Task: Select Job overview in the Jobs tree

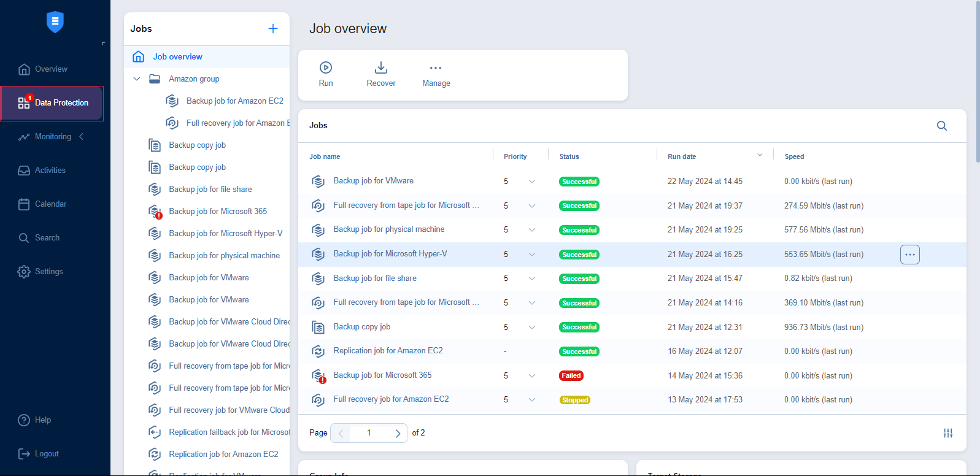Action: coord(177,57)
